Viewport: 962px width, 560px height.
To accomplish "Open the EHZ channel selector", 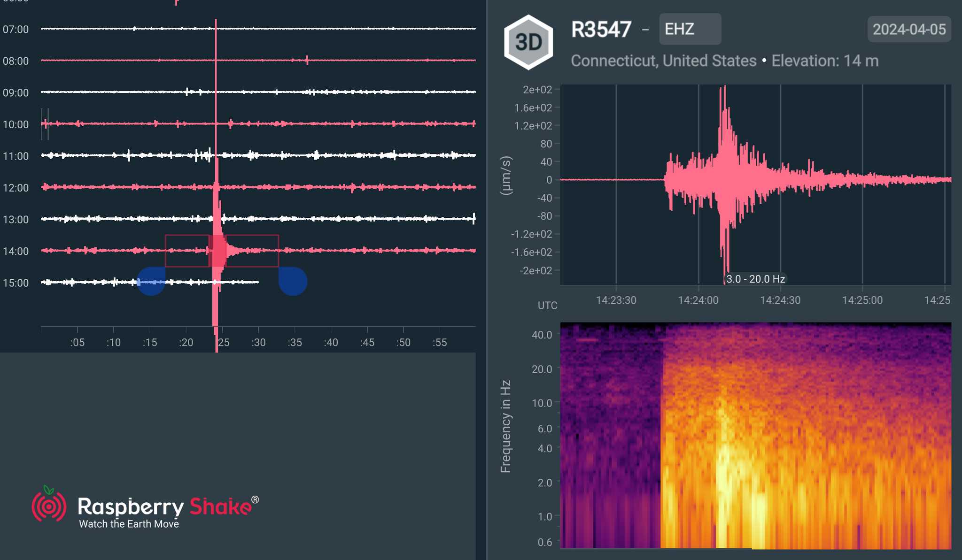I will [x=690, y=29].
